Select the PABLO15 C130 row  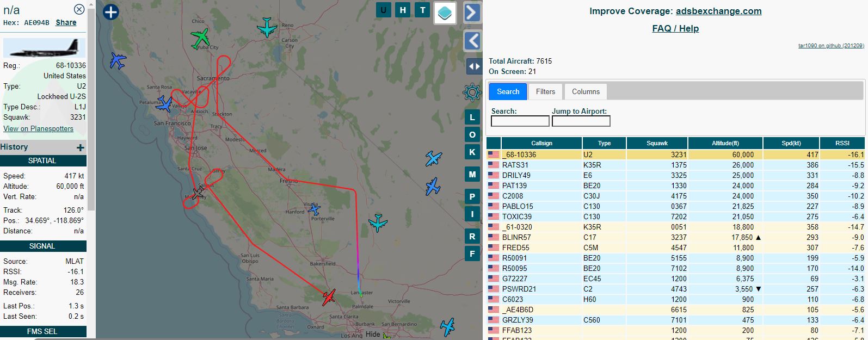676,206
